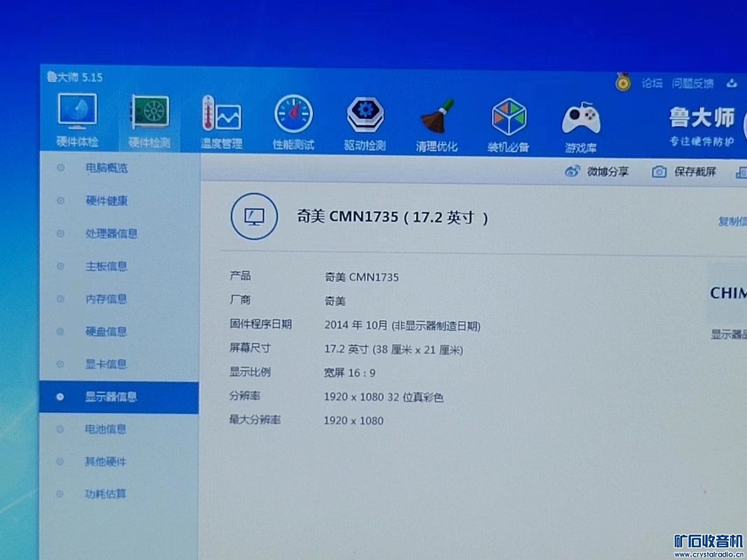Share via 微博分享
Viewport: 747px width, 560px height.
point(608,171)
